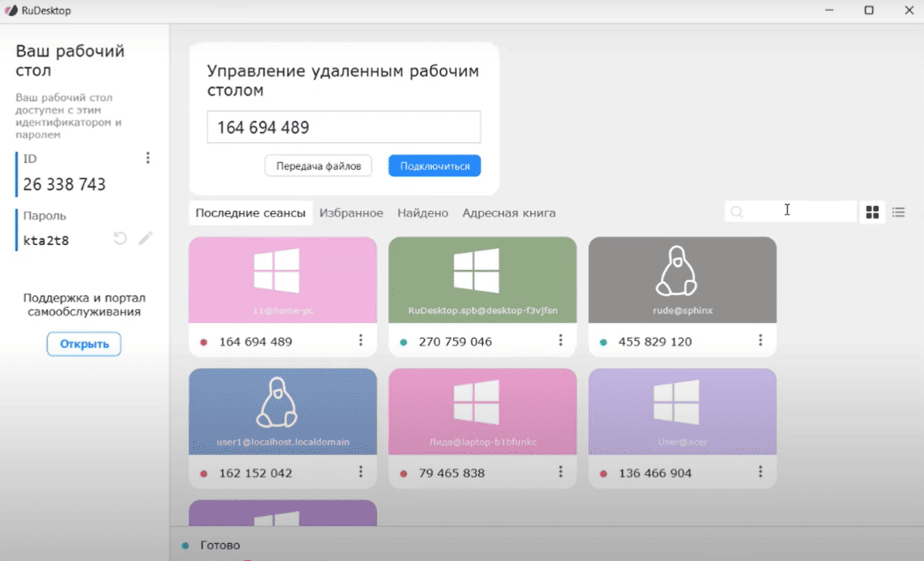Open menu for session 270 759 046
Viewport: 924px width, 561px height.
coord(561,340)
